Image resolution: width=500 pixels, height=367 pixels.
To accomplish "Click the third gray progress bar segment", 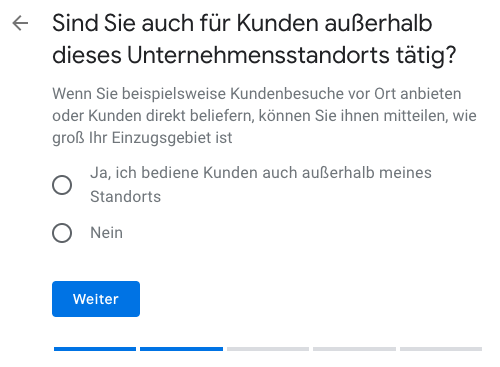I will (x=268, y=349).
